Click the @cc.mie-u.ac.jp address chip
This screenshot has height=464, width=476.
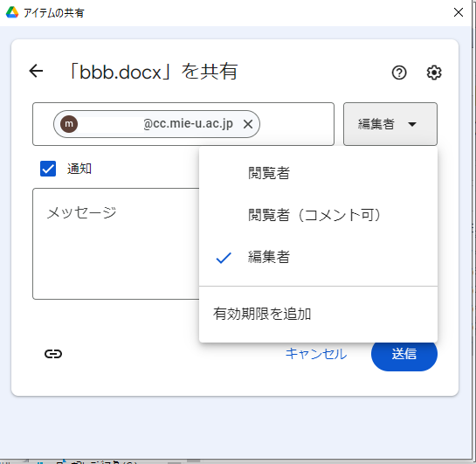pos(156,124)
